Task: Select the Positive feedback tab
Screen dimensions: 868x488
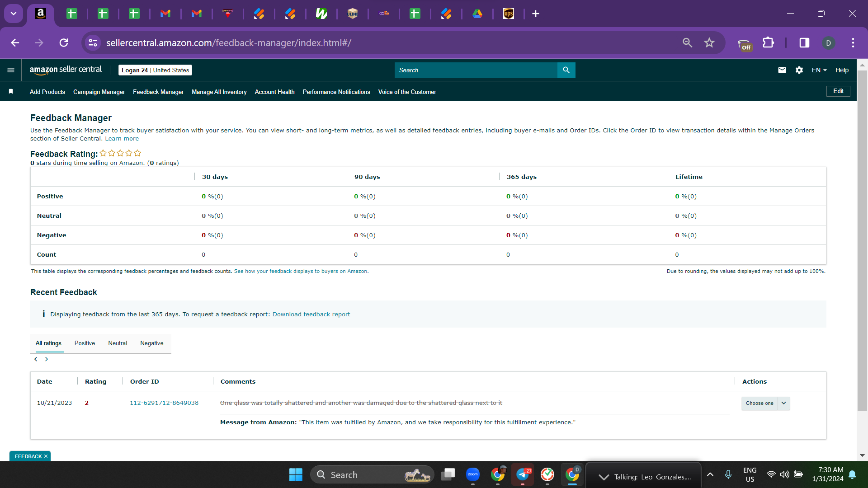Action: coord(85,343)
